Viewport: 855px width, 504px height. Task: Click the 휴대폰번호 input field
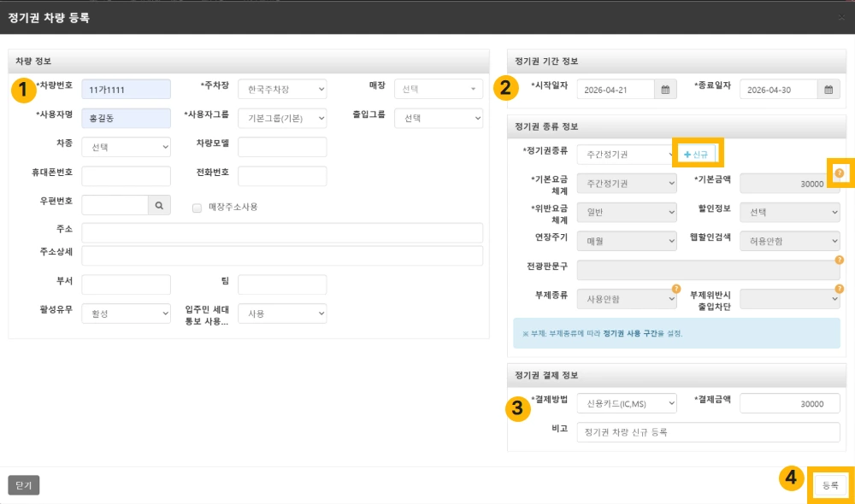[x=126, y=176]
